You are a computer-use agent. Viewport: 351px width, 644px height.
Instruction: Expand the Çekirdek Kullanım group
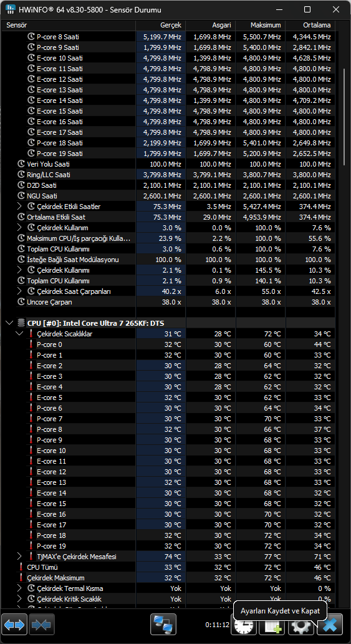(x=19, y=228)
